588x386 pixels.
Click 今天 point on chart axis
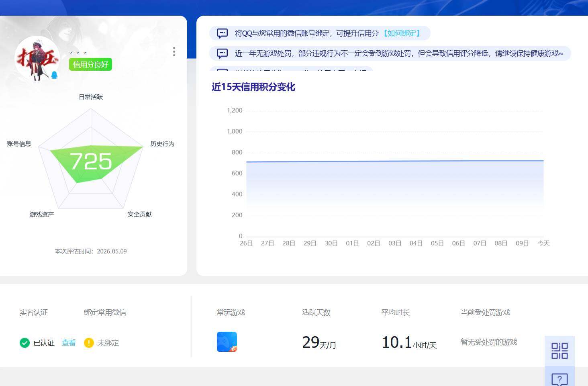[x=543, y=243]
